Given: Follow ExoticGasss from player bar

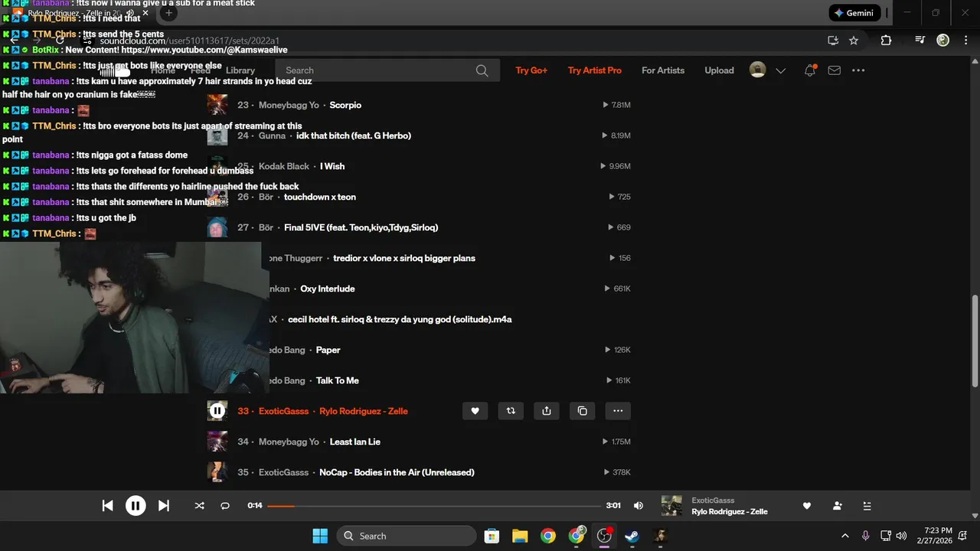Looking at the screenshot, I should pos(837,506).
